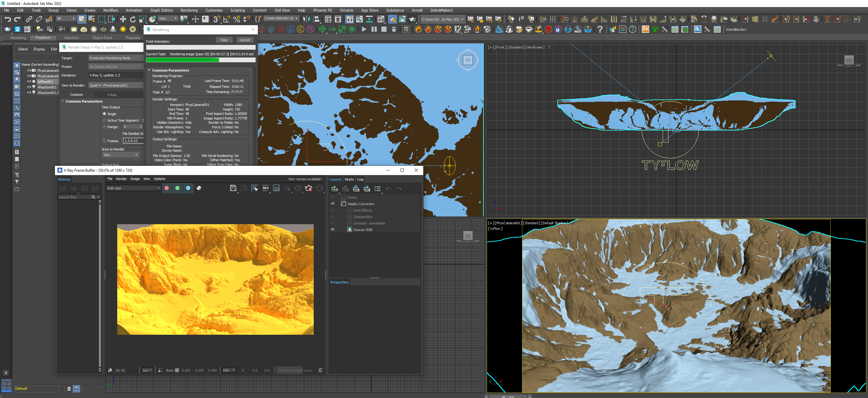
Task: Click the Save image icon in V-Ray Frame Buffer
Action: click(x=233, y=188)
